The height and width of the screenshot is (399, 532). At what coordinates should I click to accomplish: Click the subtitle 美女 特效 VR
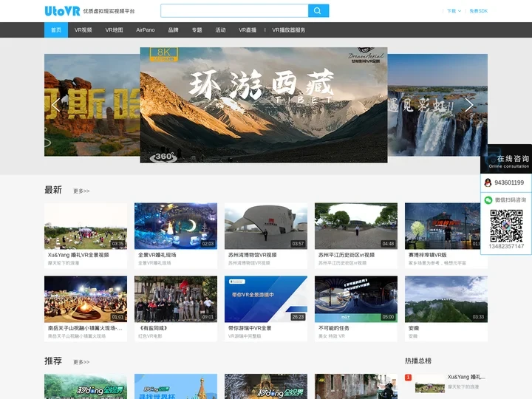(x=332, y=336)
